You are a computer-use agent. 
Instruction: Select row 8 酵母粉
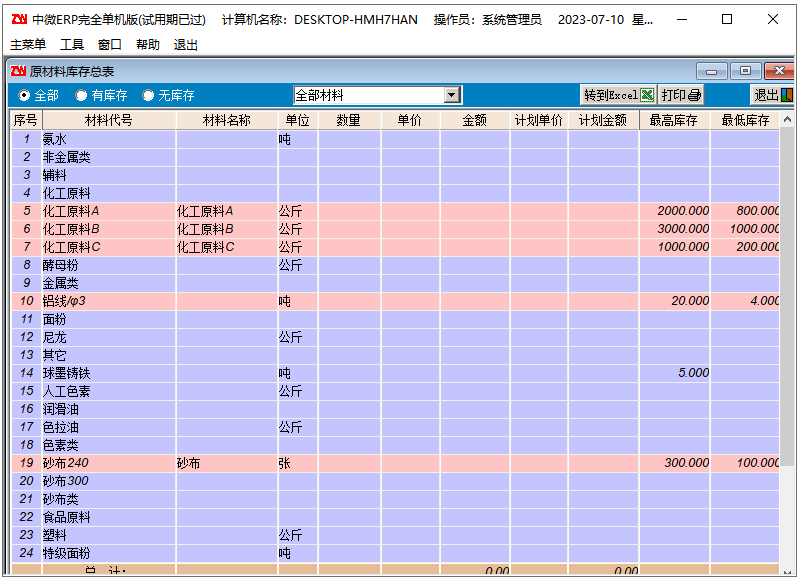pyautogui.click(x=395, y=265)
